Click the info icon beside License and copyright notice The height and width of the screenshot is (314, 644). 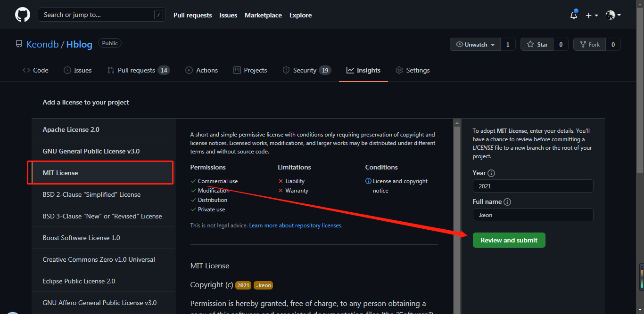(x=368, y=181)
